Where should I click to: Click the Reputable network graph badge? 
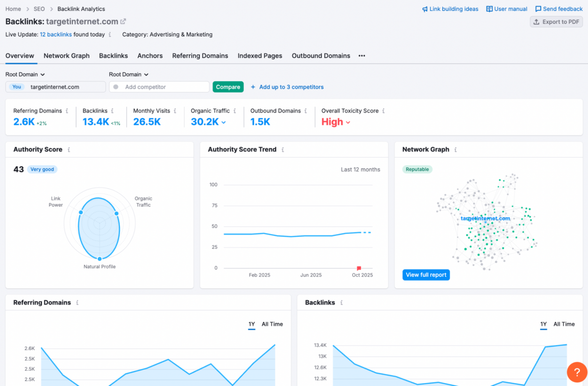[417, 169]
